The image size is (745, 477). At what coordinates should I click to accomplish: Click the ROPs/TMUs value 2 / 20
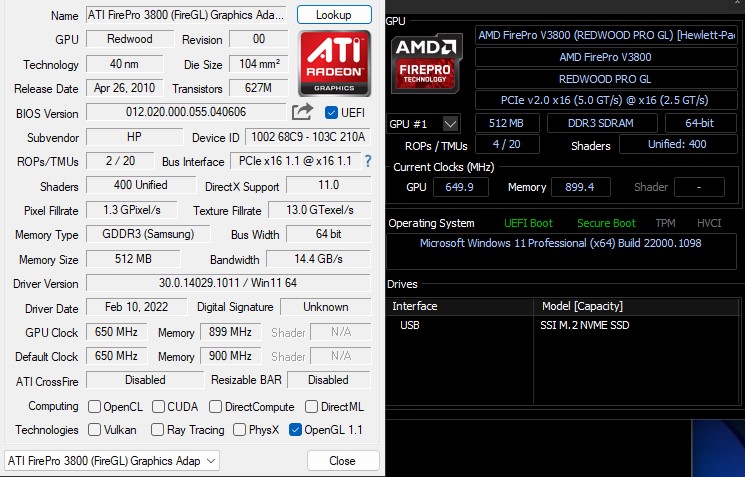point(120,161)
